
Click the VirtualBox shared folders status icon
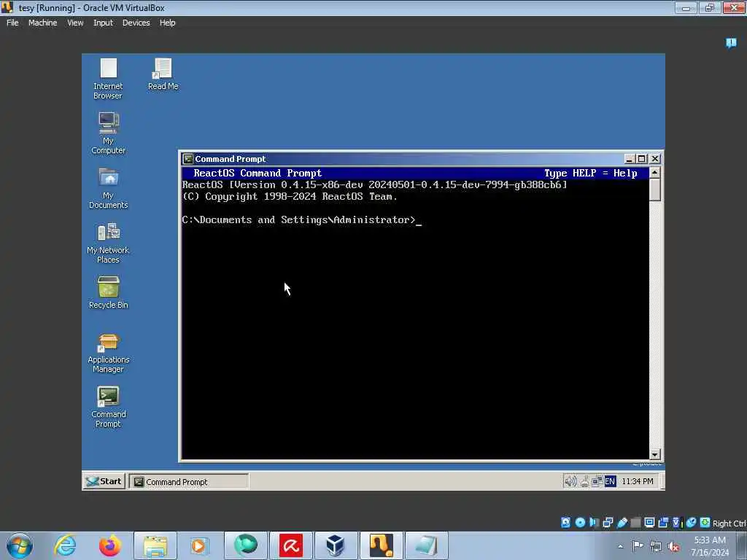(635, 522)
